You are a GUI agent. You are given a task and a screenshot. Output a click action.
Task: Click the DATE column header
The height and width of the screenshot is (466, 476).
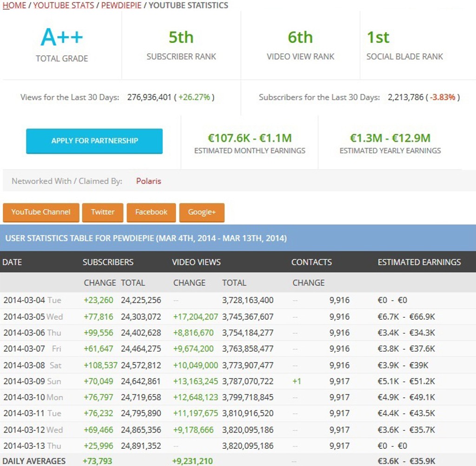12,262
